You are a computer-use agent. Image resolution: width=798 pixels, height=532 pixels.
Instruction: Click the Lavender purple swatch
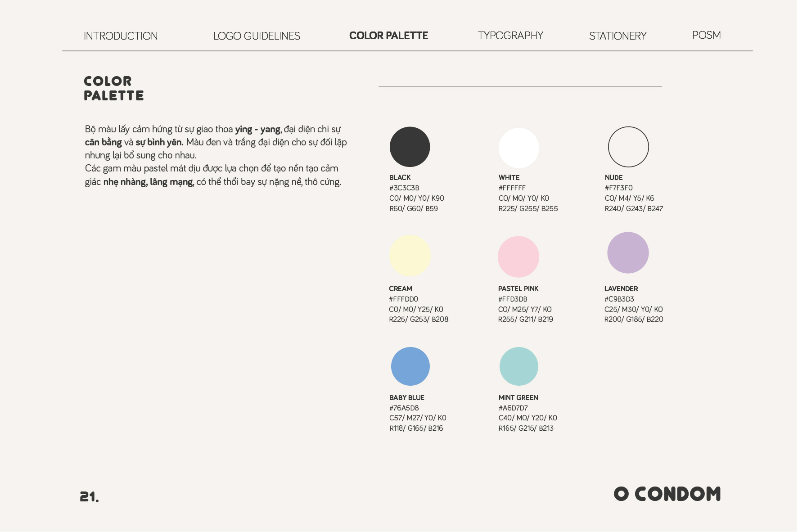click(x=628, y=252)
